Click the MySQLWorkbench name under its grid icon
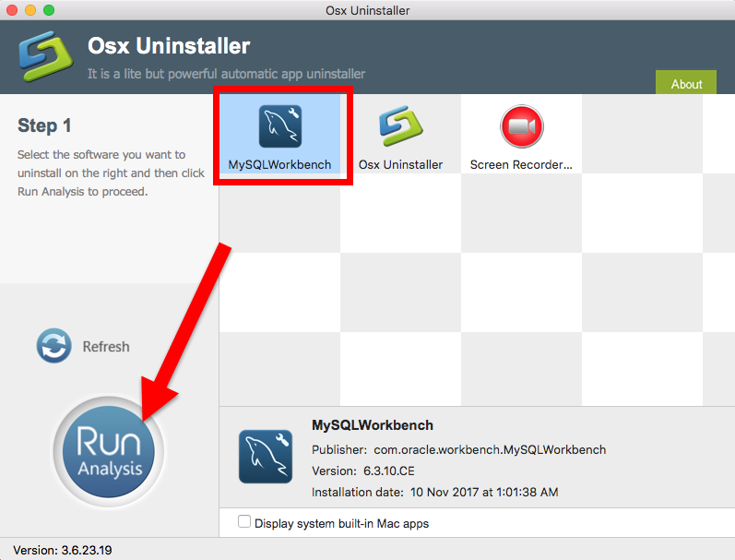 click(280, 165)
